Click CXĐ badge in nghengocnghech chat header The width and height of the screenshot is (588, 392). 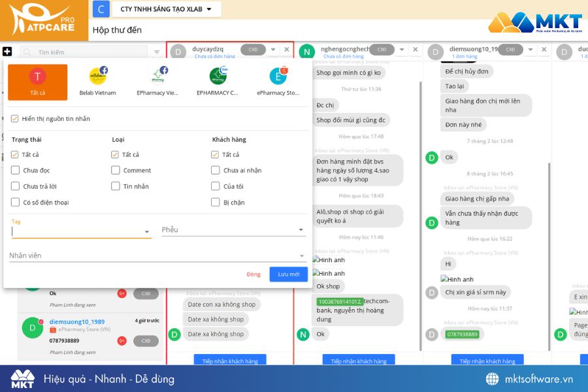click(x=382, y=50)
